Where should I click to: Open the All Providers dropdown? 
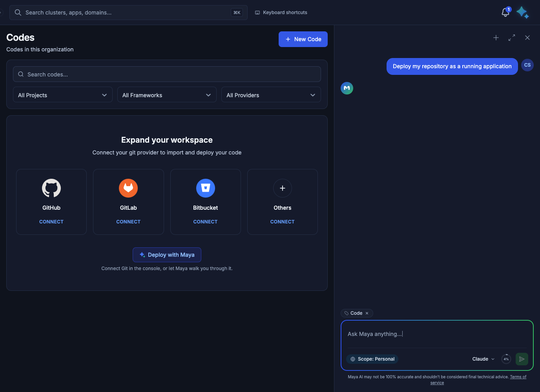[271, 95]
